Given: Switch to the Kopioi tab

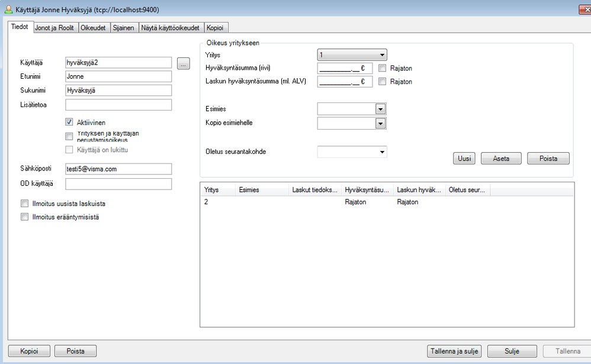Looking at the screenshot, I should pyautogui.click(x=215, y=28).
